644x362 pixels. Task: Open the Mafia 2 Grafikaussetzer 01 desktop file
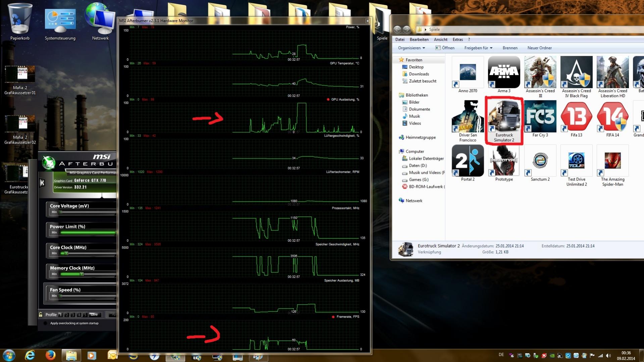(x=20, y=81)
